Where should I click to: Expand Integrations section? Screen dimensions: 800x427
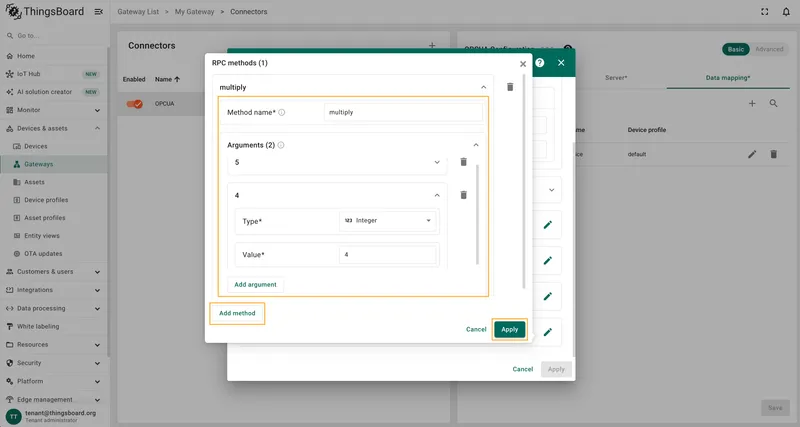point(54,290)
